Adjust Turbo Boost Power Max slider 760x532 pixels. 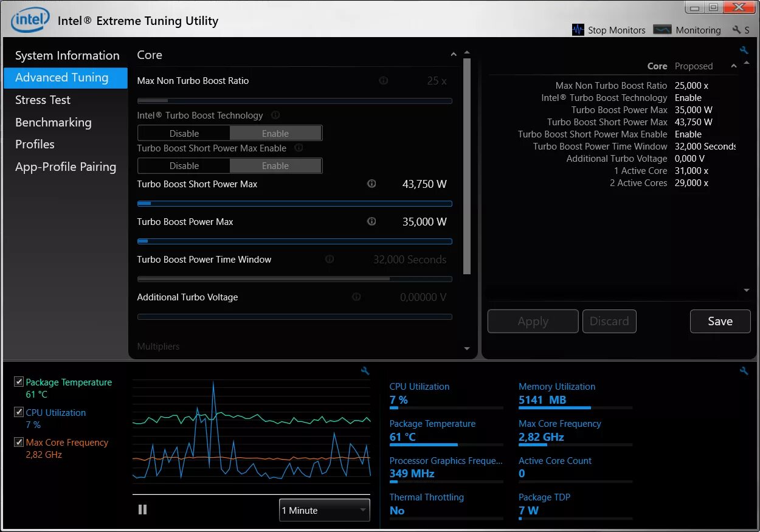[x=295, y=241]
